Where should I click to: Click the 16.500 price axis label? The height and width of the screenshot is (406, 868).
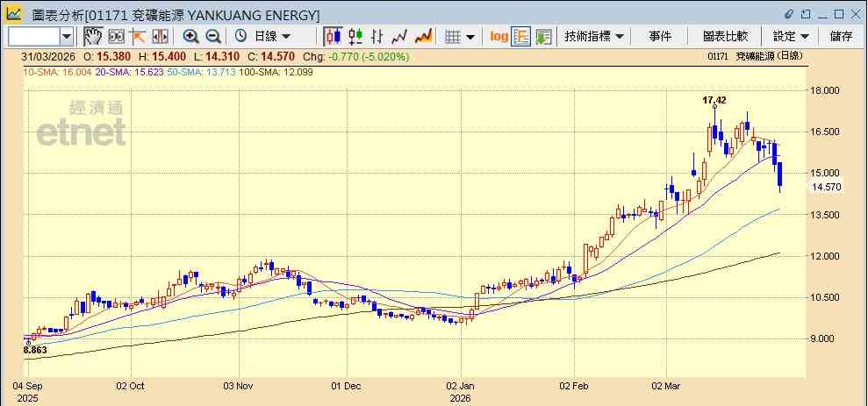pyautogui.click(x=826, y=132)
